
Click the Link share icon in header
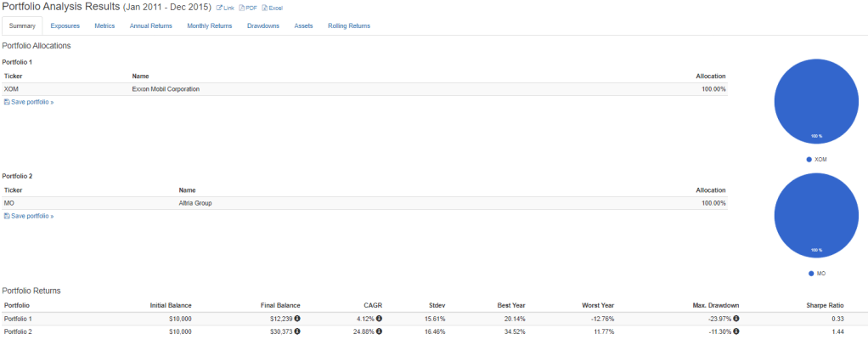pos(219,8)
